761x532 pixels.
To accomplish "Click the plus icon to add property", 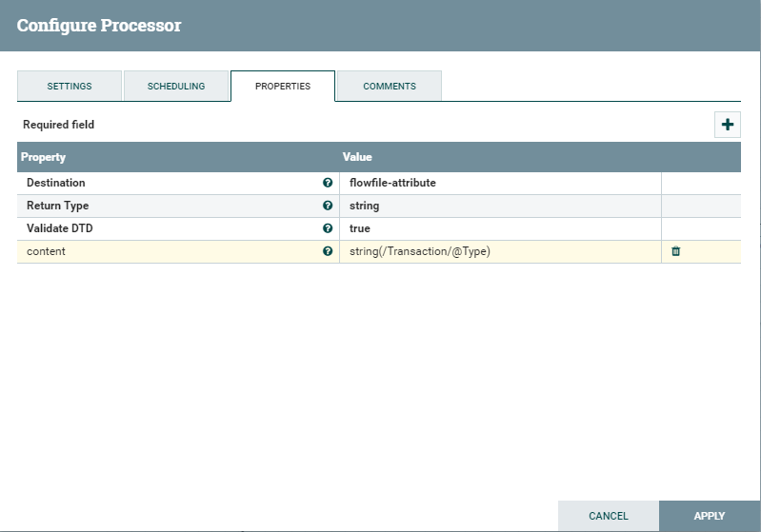I will pos(728,125).
